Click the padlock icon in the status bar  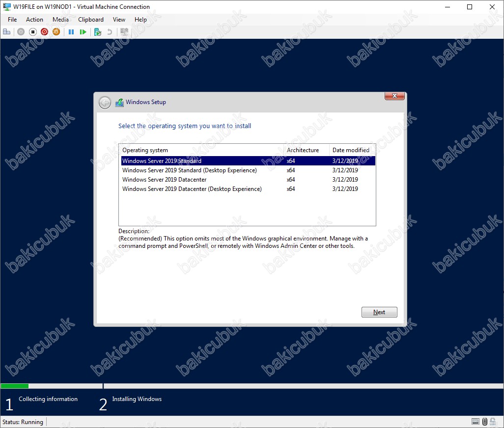click(x=492, y=421)
